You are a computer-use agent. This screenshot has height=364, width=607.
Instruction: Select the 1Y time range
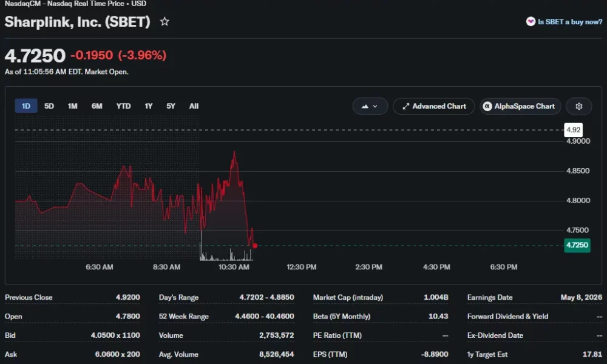[x=149, y=106]
